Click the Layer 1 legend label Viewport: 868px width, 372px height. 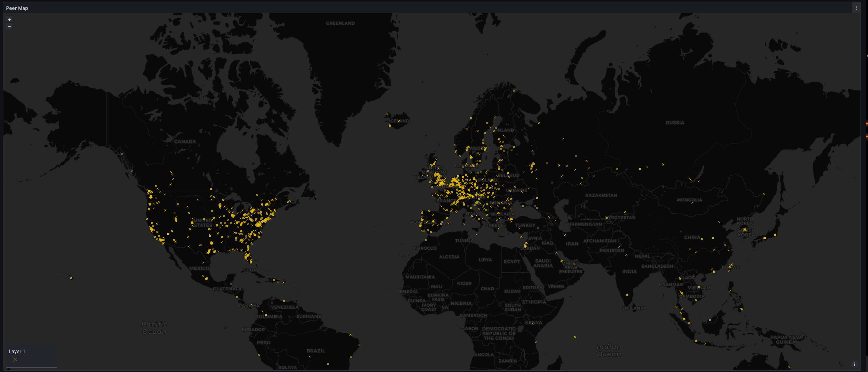(17, 351)
